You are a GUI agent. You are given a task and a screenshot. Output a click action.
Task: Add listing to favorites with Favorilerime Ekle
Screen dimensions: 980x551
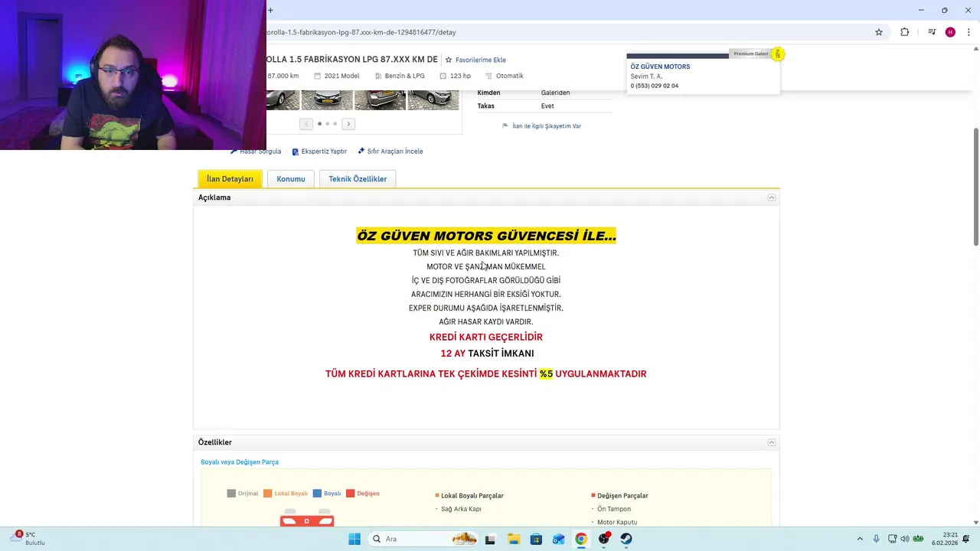point(475,60)
